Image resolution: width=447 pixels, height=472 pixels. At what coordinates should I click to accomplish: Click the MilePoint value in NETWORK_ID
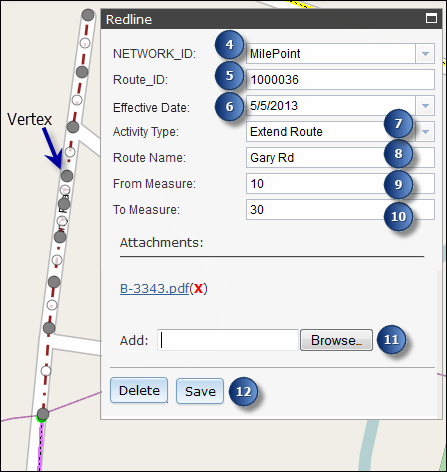275,53
